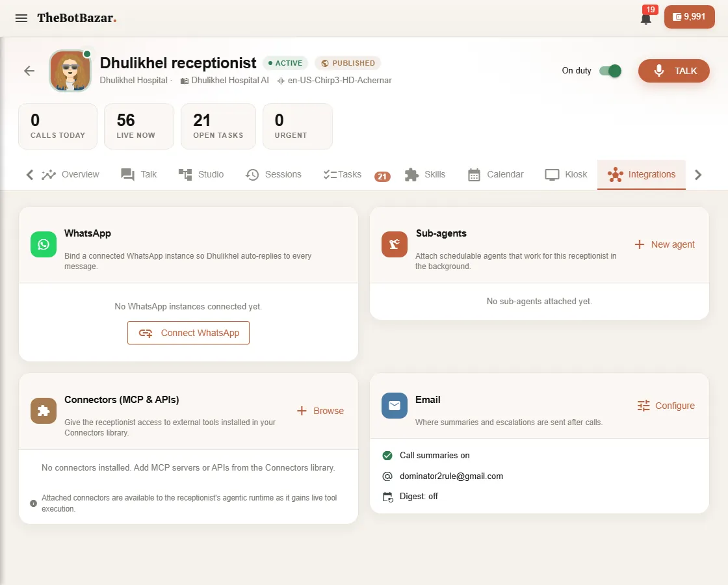The height and width of the screenshot is (585, 728).
Task: Click the Sub-agents card heading
Action: coord(441,233)
